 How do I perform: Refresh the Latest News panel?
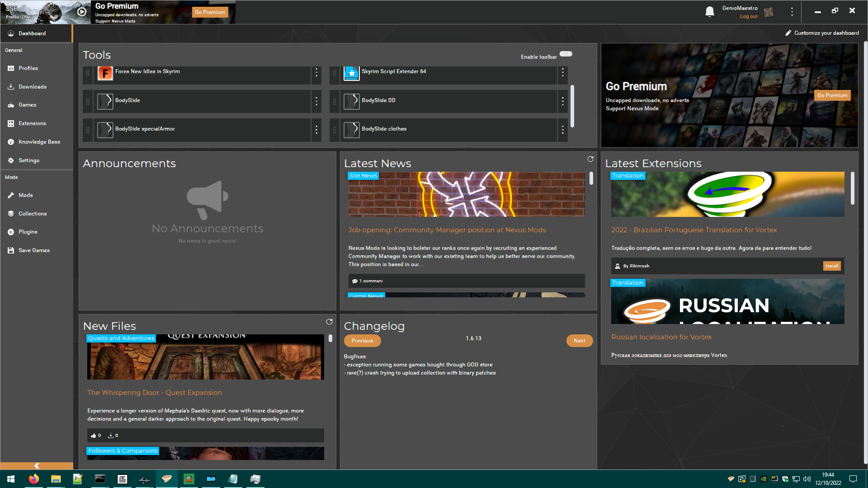click(x=590, y=159)
